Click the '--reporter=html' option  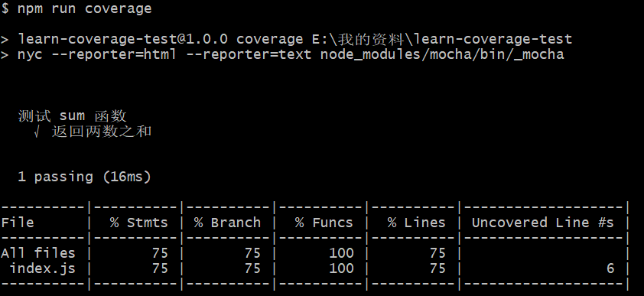[x=114, y=54]
